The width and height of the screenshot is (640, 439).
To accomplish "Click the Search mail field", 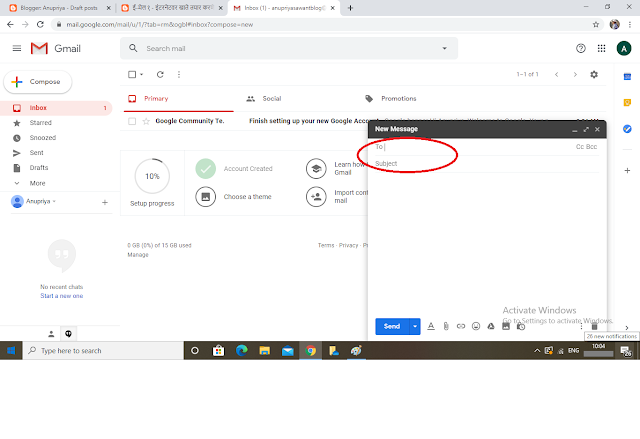I will point(290,49).
